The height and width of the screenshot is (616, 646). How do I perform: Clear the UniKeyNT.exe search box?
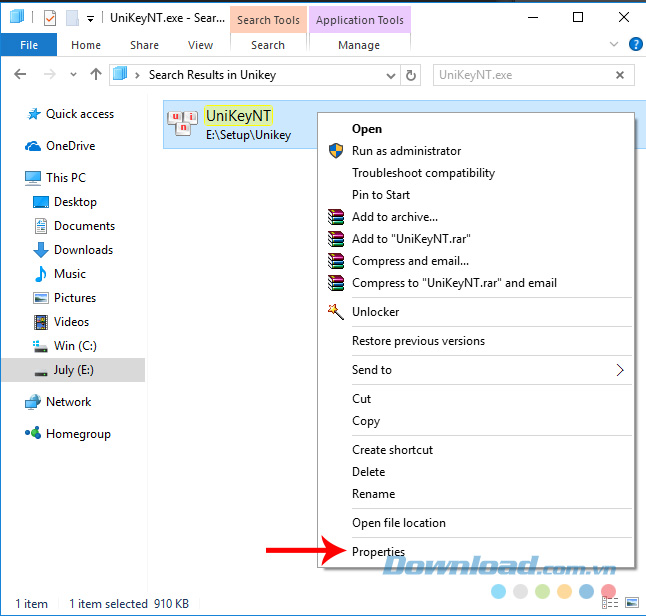pyautogui.click(x=621, y=75)
